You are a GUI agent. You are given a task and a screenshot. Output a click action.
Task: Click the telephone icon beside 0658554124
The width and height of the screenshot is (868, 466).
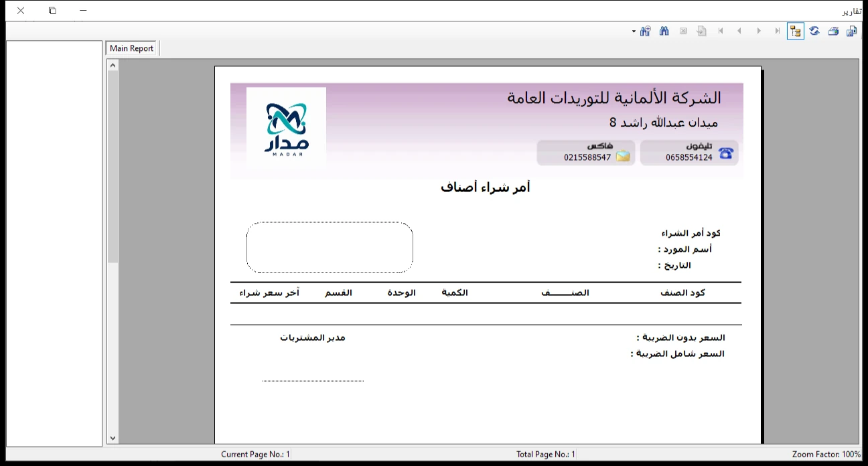pos(725,153)
